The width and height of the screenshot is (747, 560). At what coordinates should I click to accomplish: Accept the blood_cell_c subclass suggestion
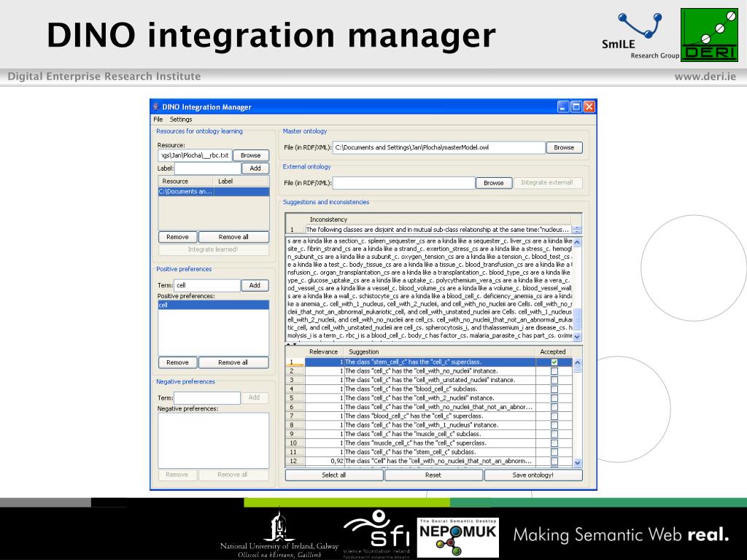(554, 389)
